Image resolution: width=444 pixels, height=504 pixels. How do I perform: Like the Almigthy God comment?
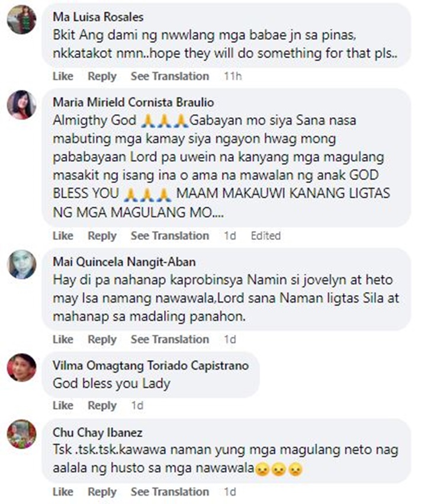click(63, 236)
